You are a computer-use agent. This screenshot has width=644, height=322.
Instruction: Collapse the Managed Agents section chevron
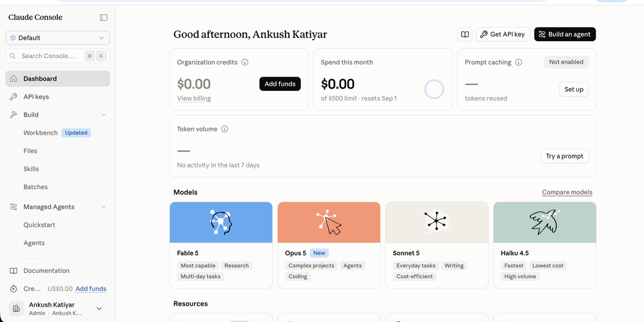(104, 207)
